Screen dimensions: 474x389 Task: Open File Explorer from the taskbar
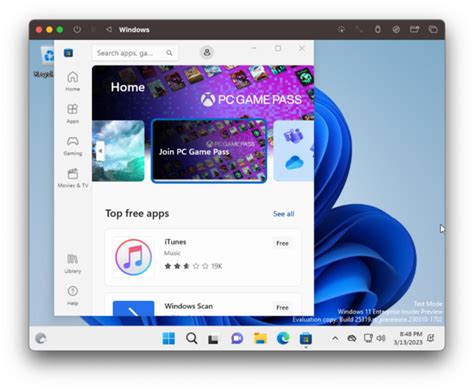[260, 339]
